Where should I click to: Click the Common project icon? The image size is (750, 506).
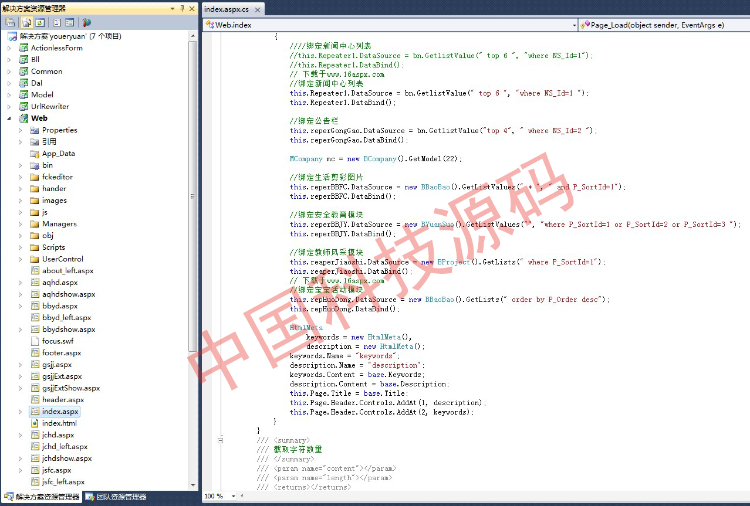click(23, 71)
